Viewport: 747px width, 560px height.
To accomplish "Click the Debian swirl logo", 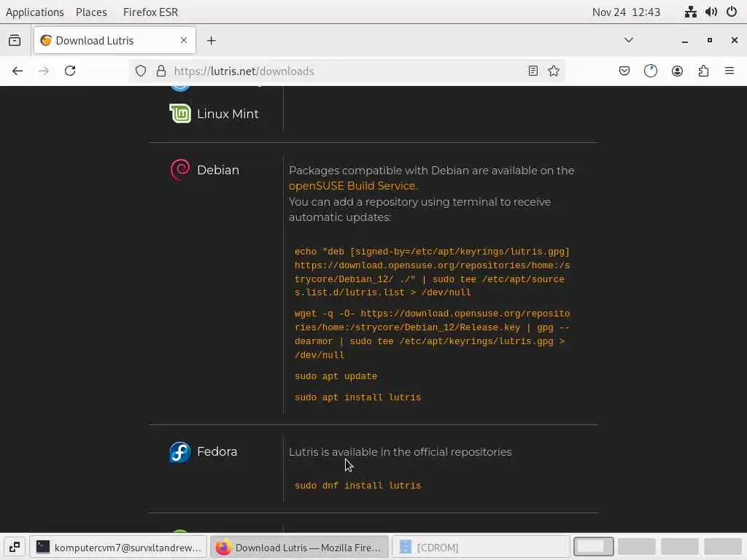I will (180, 169).
